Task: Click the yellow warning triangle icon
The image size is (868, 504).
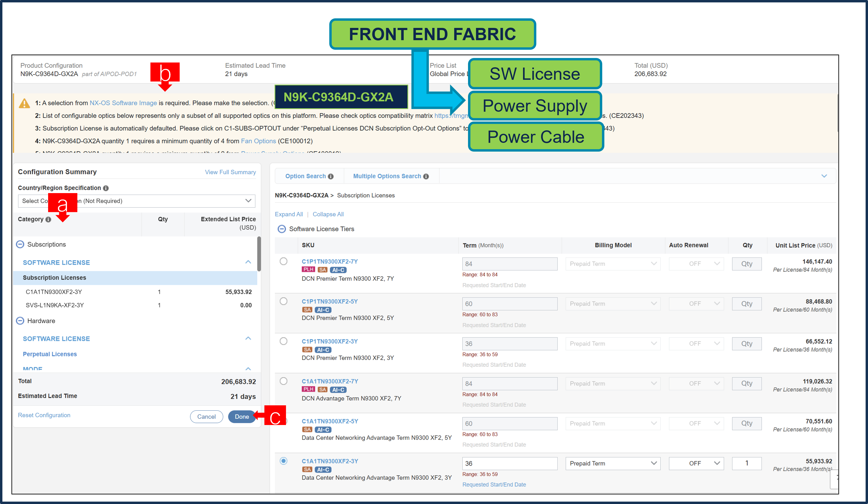Action: click(24, 103)
